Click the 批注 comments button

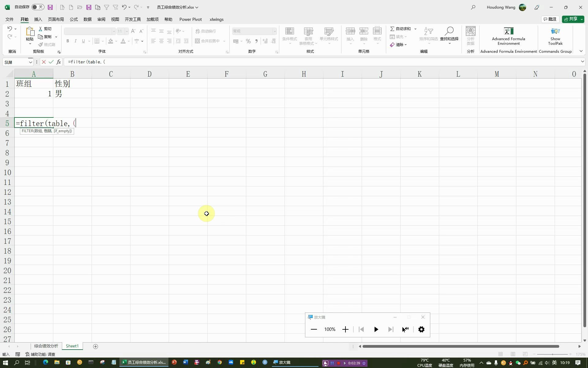[550, 19]
